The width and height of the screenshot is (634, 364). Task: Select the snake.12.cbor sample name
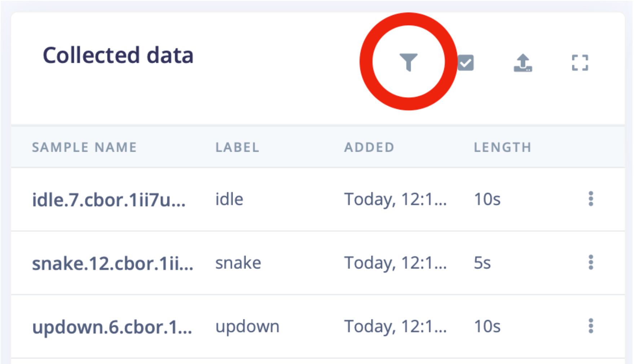[x=113, y=263]
